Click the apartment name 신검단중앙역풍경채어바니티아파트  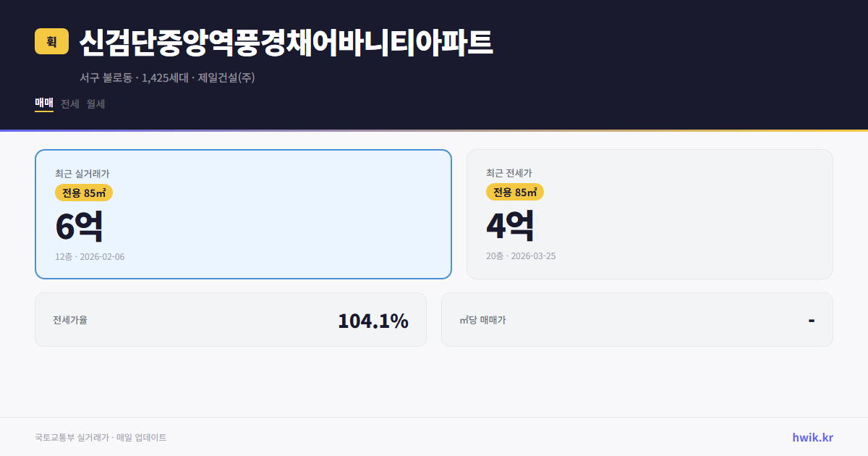point(285,42)
